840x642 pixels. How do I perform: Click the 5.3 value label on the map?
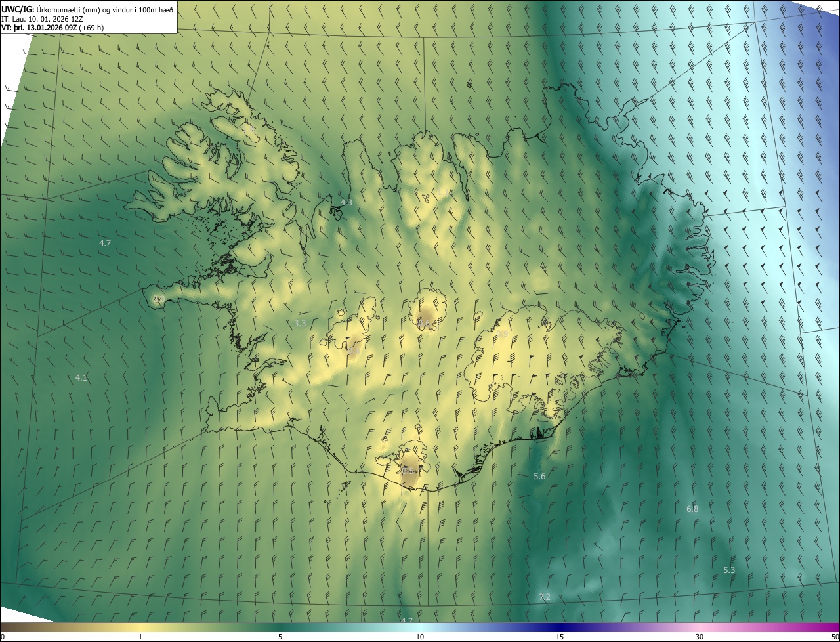coord(729,570)
